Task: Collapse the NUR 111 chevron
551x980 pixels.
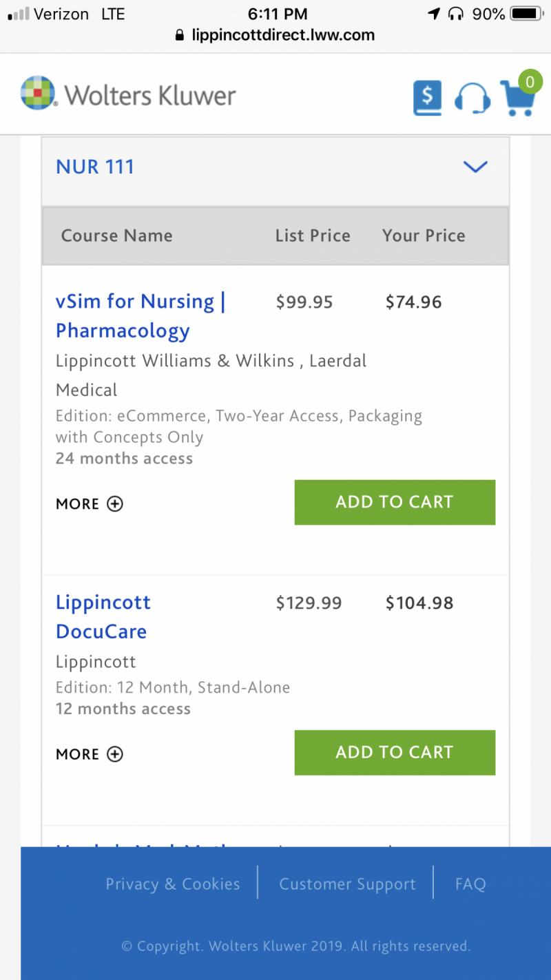Action: point(475,167)
